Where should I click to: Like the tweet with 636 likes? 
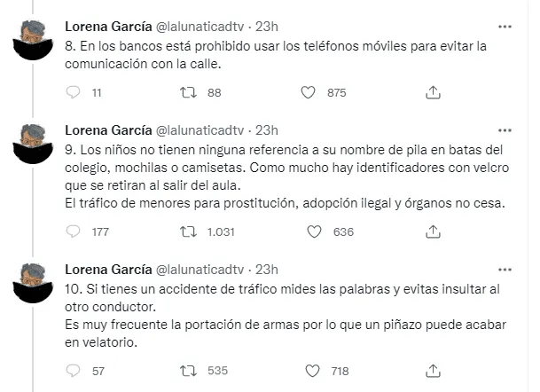pyautogui.click(x=313, y=232)
